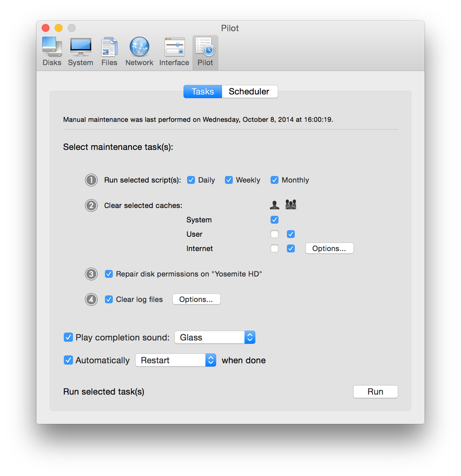Click the all-users group silhouette icon
The height and width of the screenshot is (476, 461).
[290, 205]
